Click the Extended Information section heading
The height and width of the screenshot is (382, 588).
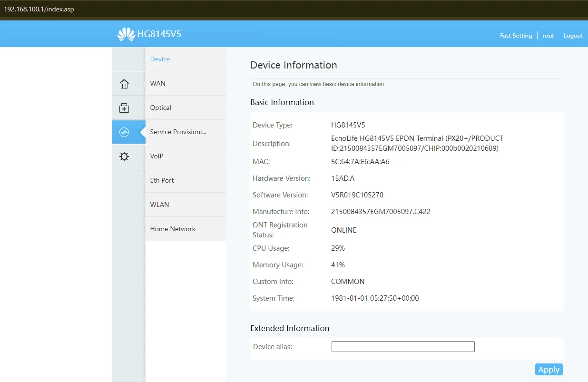pyautogui.click(x=290, y=328)
